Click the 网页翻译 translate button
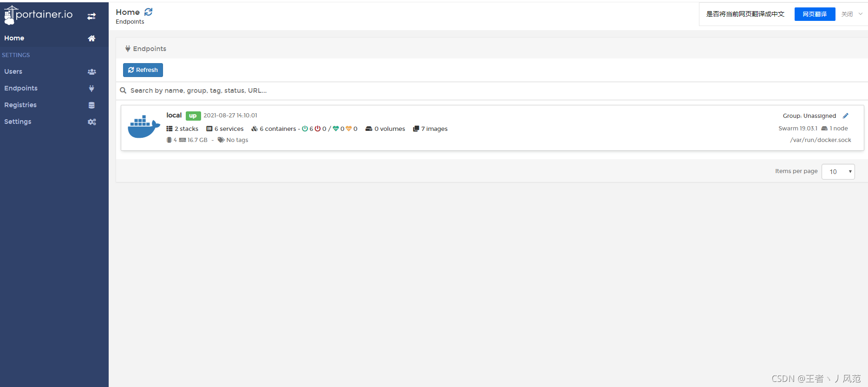 815,14
